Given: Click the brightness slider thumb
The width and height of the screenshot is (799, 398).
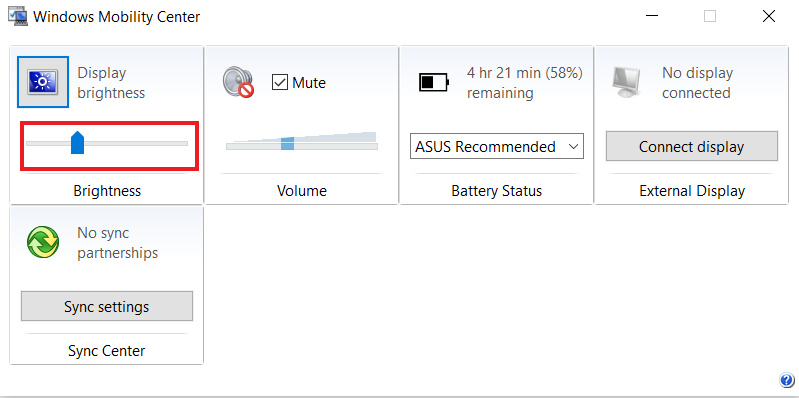Looking at the screenshot, I should (x=77, y=142).
